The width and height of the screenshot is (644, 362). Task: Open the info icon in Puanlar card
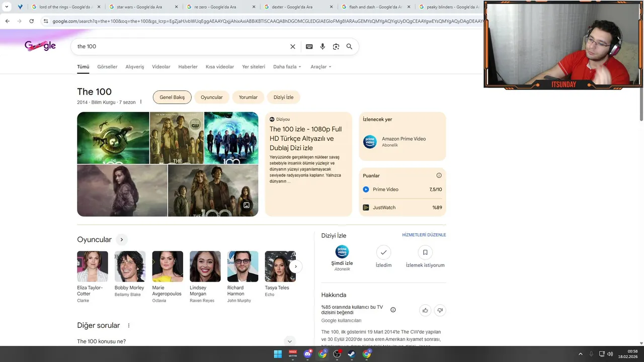(x=439, y=175)
